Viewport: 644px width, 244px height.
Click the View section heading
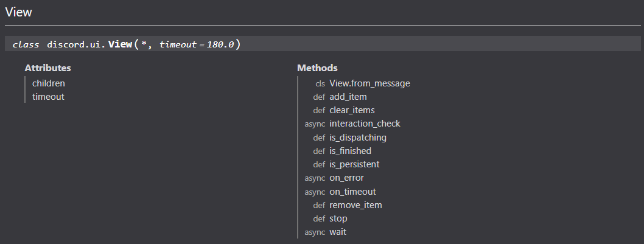[x=18, y=12]
